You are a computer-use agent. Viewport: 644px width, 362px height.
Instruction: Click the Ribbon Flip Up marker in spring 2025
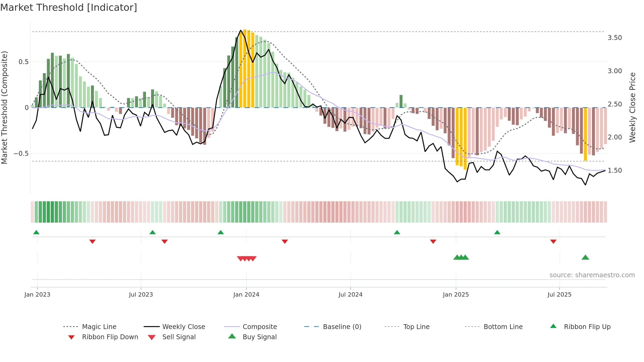tap(497, 232)
